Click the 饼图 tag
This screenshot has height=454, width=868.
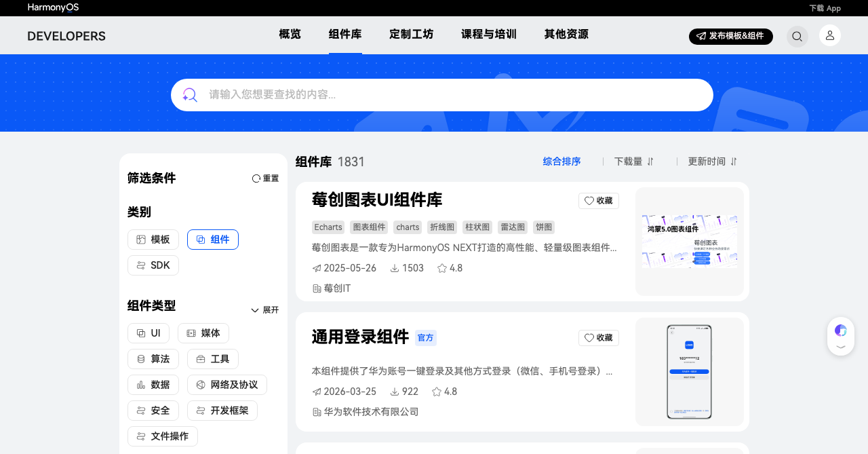tap(544, 227)
